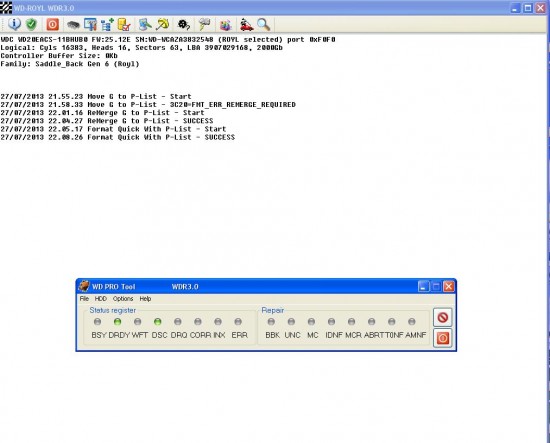Click the AMNF repair indicator light
The height and width of the screenshot is (443, 550).
pyautogui.click(x=412, y=322)
